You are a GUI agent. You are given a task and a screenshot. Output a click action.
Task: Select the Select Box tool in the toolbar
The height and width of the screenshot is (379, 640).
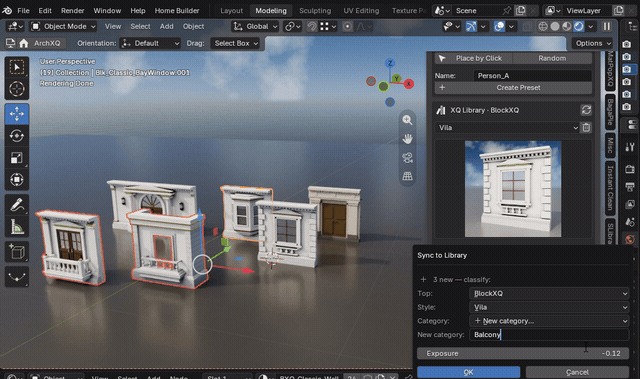[x=16, y=67]
